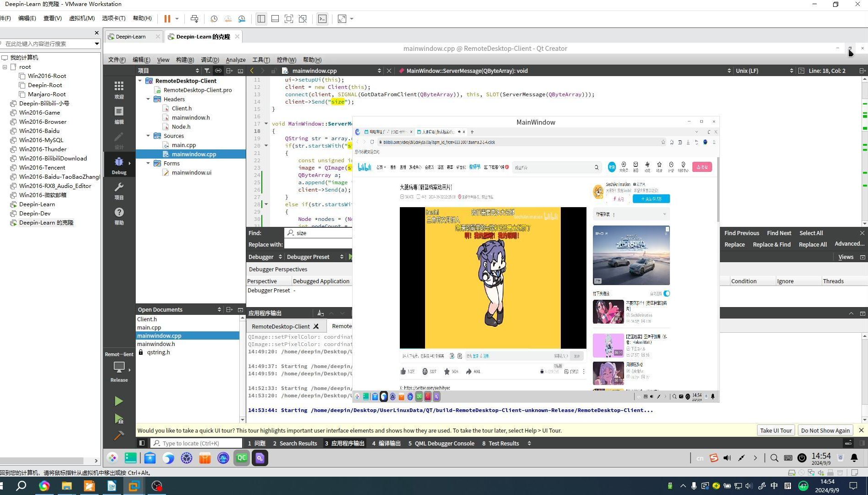Click the Replace All button
The height and width of the screenshot is (495, 868).
[813, 244]
